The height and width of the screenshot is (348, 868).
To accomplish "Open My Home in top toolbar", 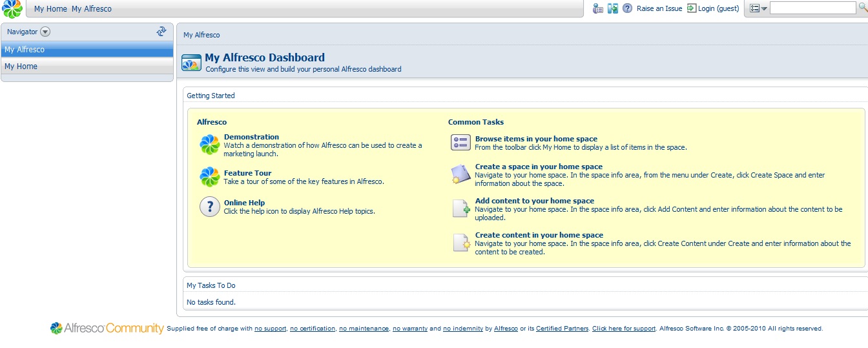I will (50, 9).
